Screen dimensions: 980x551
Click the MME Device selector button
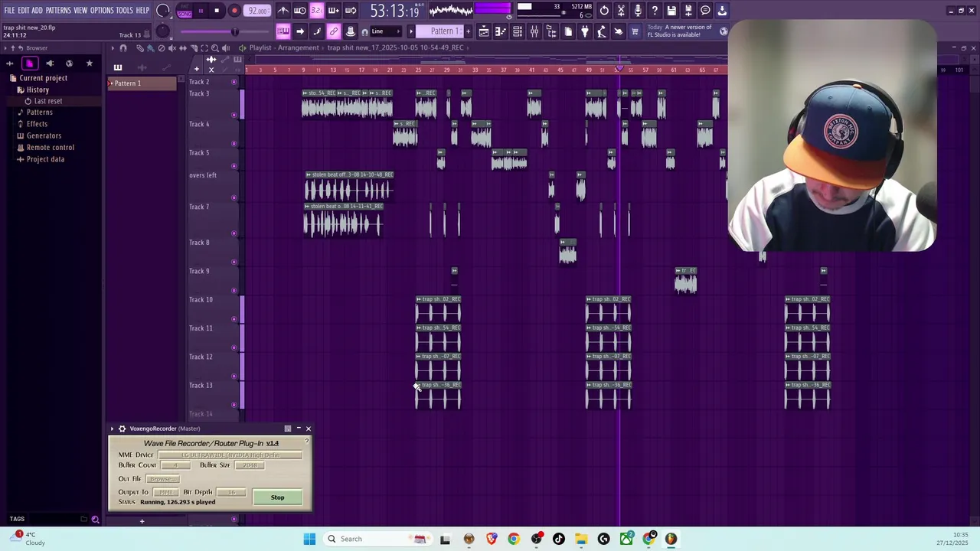point(230,455)
